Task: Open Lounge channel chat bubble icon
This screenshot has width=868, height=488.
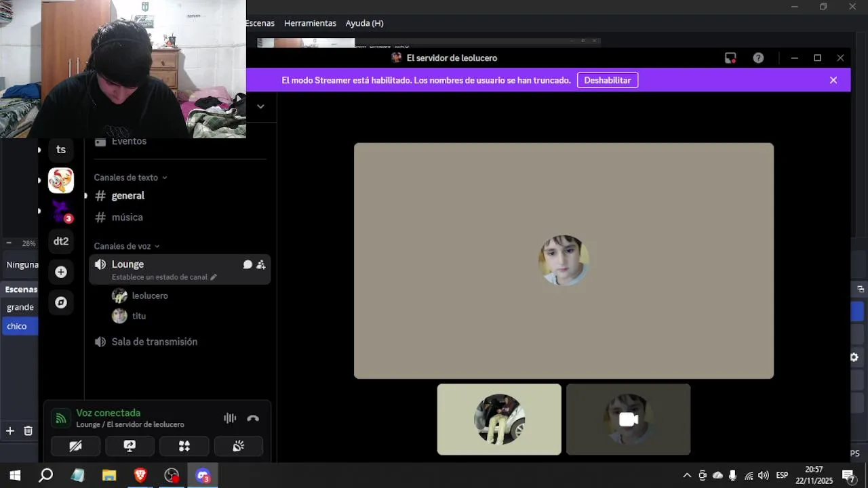Action: coord(248,264)
